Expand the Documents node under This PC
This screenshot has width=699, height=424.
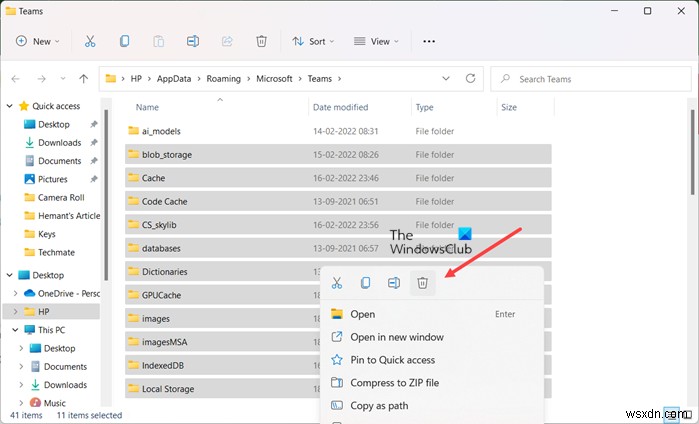click(x=21, y=366)
